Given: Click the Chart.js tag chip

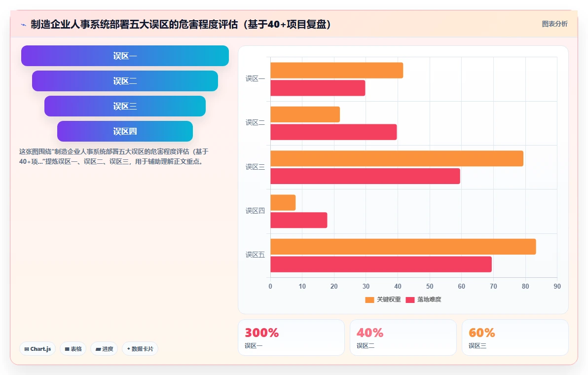Looking at the screenshot, I should (x=37, y=349).
